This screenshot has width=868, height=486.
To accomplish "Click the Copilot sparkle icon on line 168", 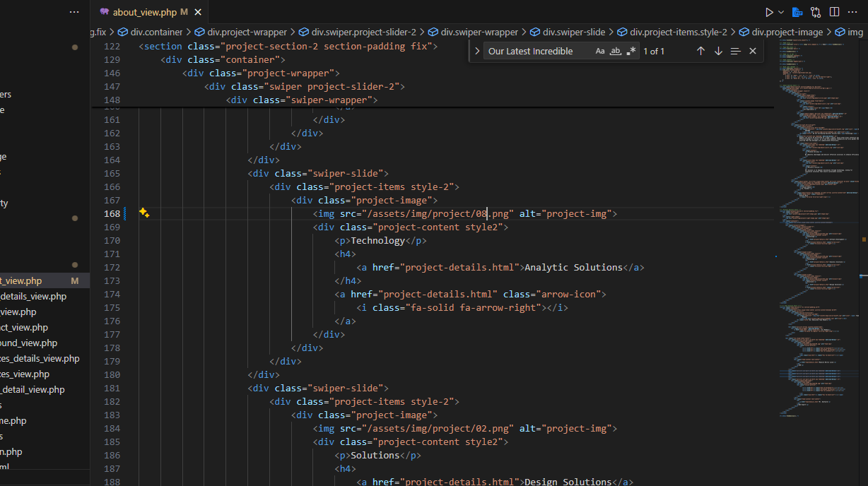I will [144, 212].
